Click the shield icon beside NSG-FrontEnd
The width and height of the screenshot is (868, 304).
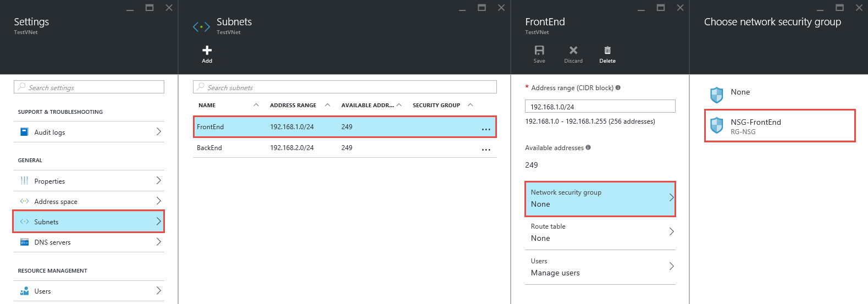717,125
